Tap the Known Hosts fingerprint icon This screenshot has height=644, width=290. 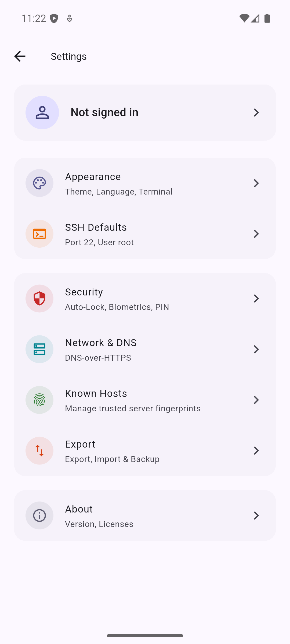(x=39, y=400)
